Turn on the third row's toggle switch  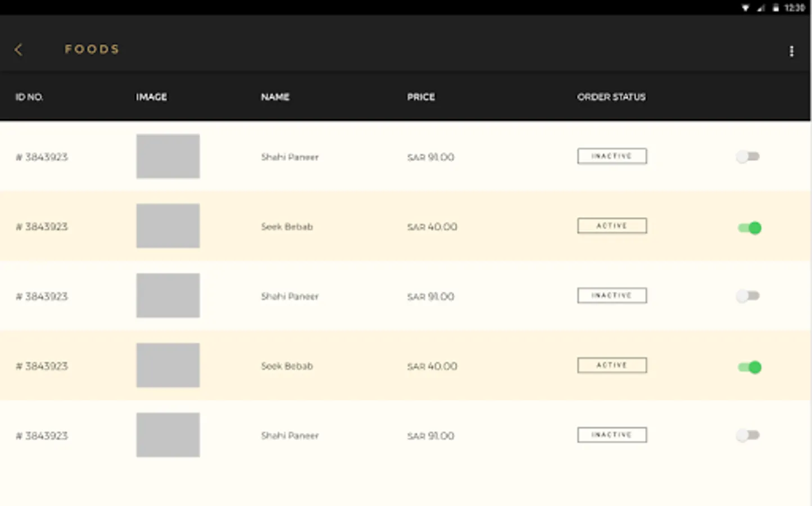(x=748, y=296)
